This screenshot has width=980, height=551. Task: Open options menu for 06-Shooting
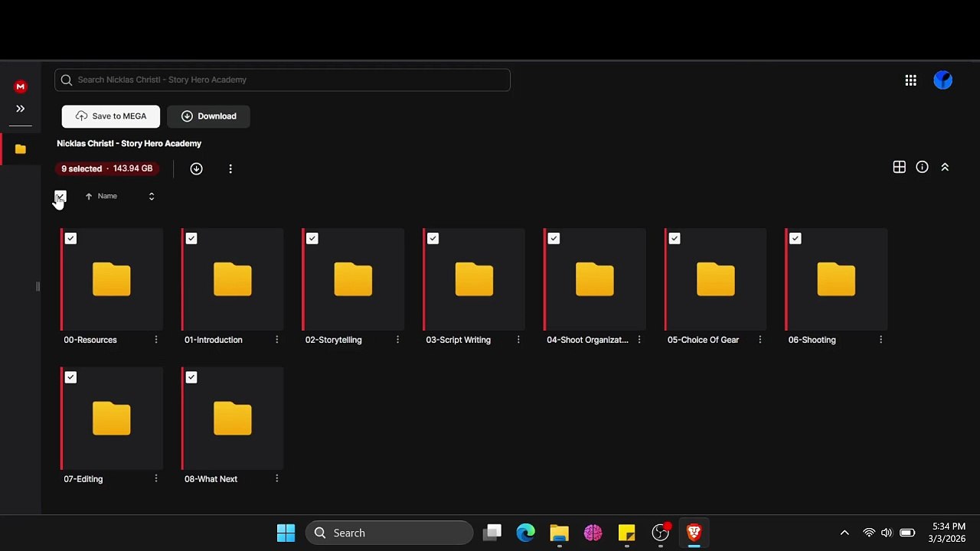(881, 340)
